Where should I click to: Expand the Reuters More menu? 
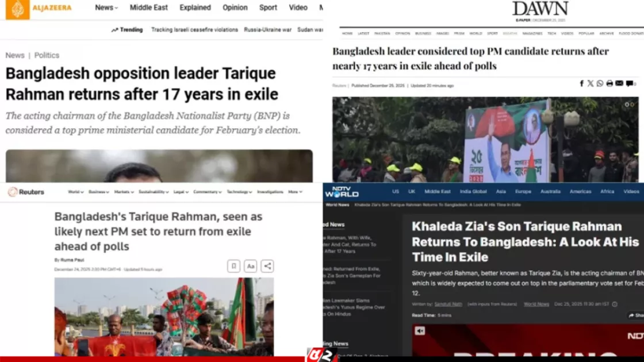pos(295,192)
